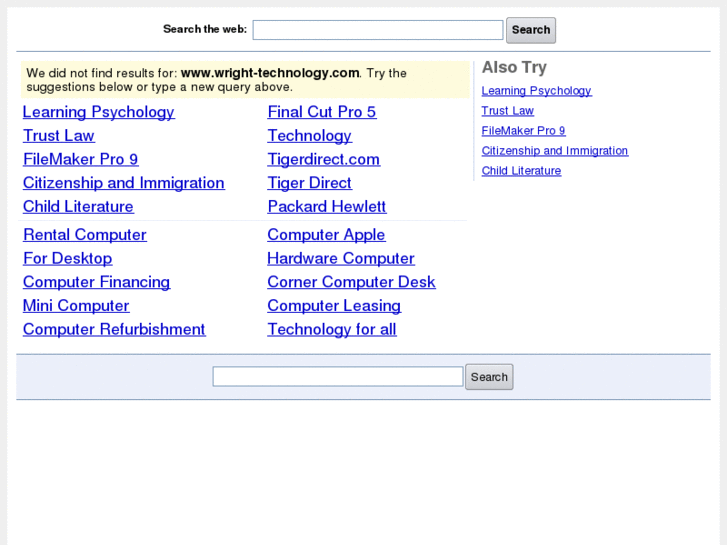This screenshot has width=727, height=545.
Task: Open the Computer Leasing link
Action: point(334,306)
